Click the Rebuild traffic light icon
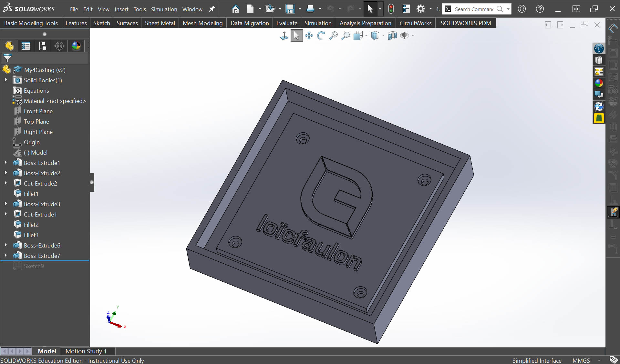 (x=391, y=9)
